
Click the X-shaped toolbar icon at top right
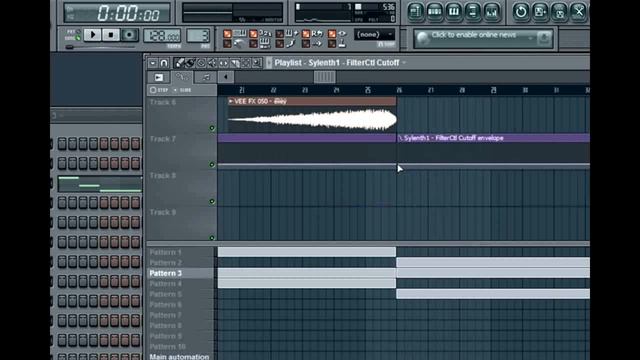tap(578, 11)
